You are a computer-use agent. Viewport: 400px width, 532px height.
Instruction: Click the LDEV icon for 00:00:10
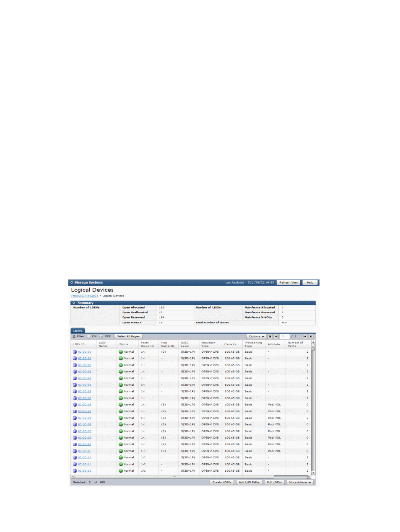click(75, 458)
